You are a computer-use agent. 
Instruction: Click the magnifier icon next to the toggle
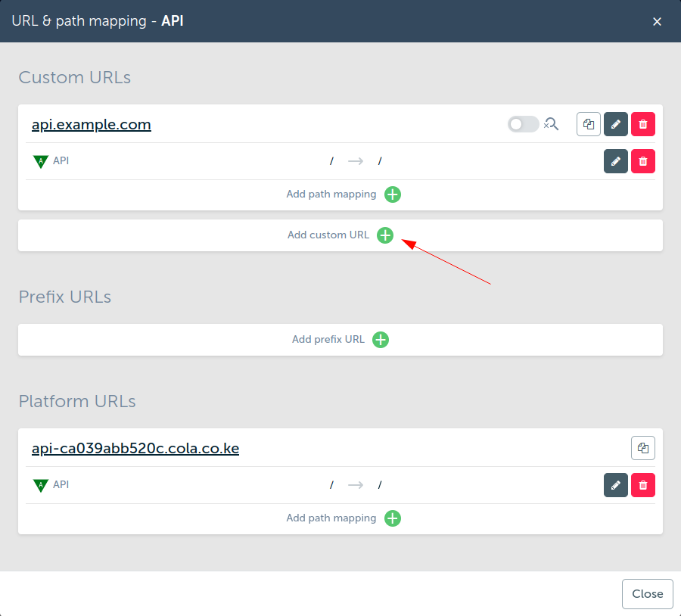pyautogui.click(x=552, y=124)
